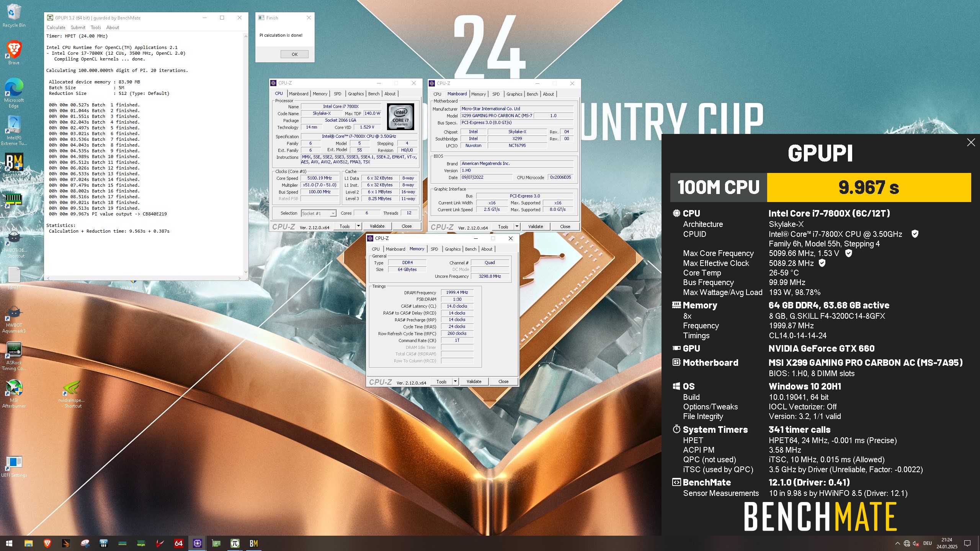Image resolution: width=980 pixels, height=551 pixels.
Task: Select the UEFI Settings desktop icon
Action: tap(14, 466)
